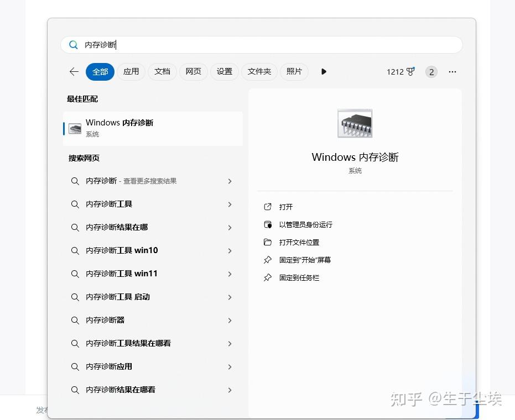Click the 内存诊断工具 win10 suggestion

coord(153,251)
